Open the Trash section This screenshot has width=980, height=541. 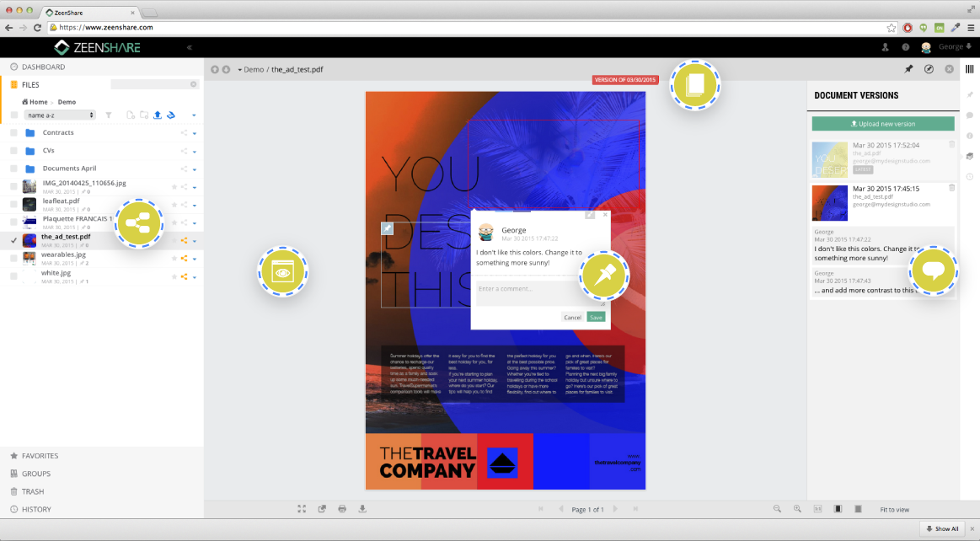[x=28, y=491]
